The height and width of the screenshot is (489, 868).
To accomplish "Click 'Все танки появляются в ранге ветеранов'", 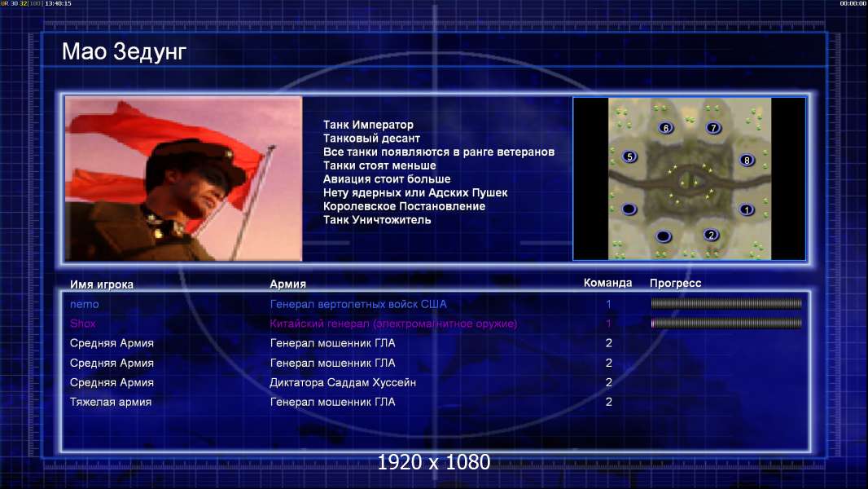I will [x=438, y=152].
